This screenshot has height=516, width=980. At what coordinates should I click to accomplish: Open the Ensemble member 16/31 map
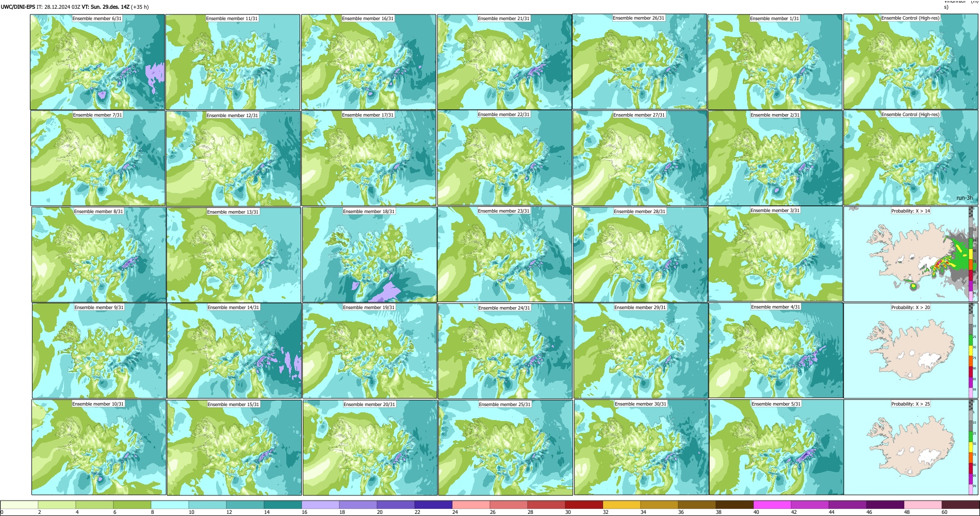[x=369, y=62]
